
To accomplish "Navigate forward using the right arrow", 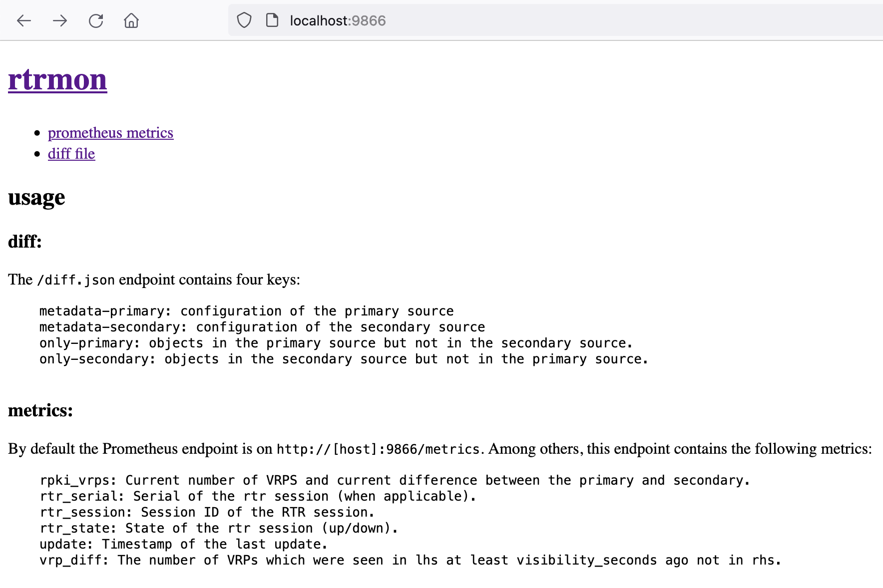I will click(x=59, y=20).
